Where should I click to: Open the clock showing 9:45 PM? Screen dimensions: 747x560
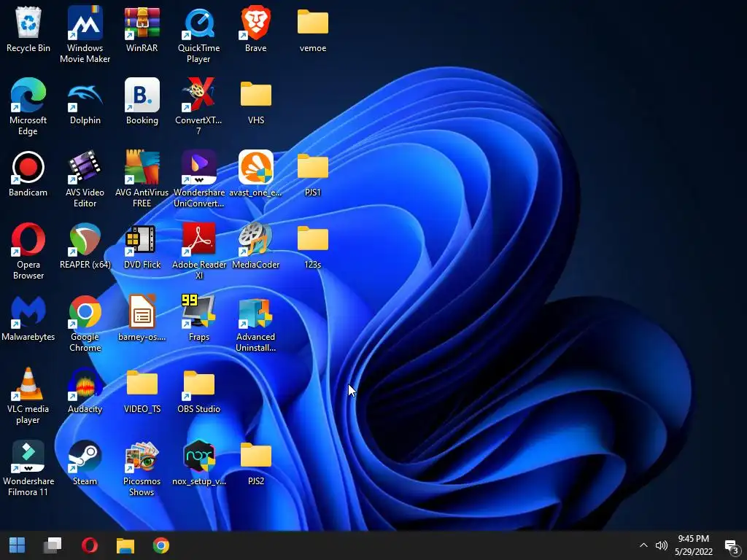(x=694, y=545)
